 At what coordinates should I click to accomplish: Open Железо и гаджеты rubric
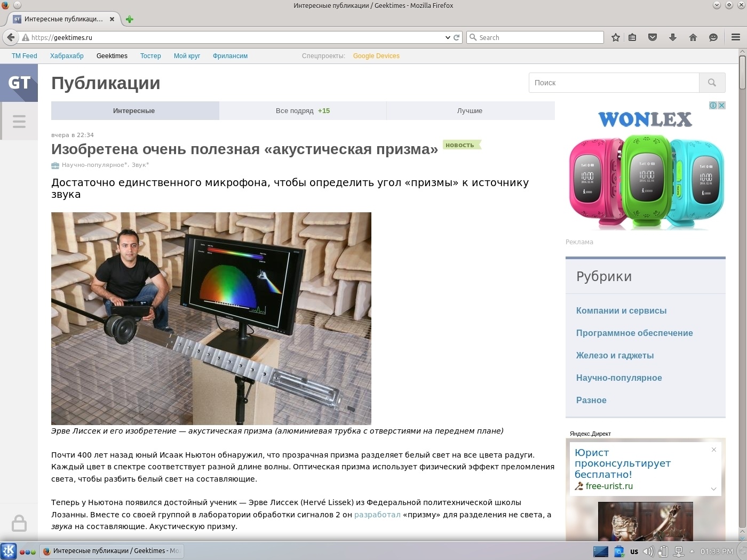[615, 356]
